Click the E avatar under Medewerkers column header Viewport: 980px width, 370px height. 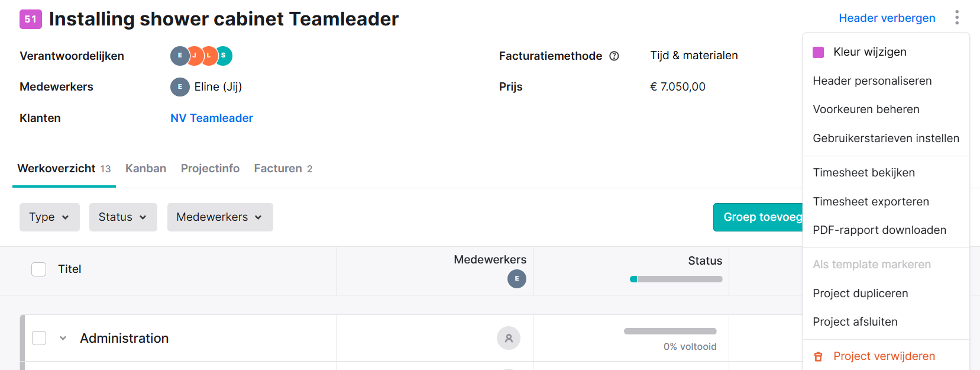point(517,279)
